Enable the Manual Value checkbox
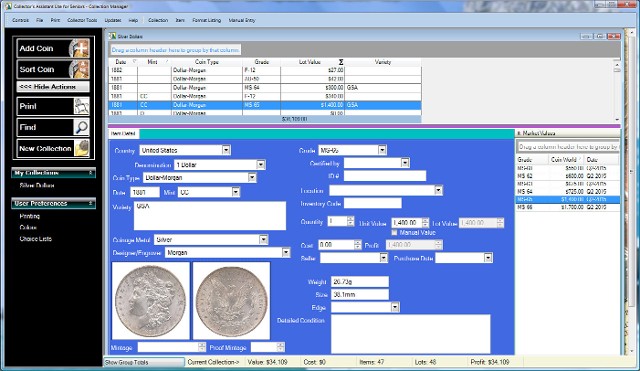Viewport: 640px width, 371px height. [x=394, y=233]
